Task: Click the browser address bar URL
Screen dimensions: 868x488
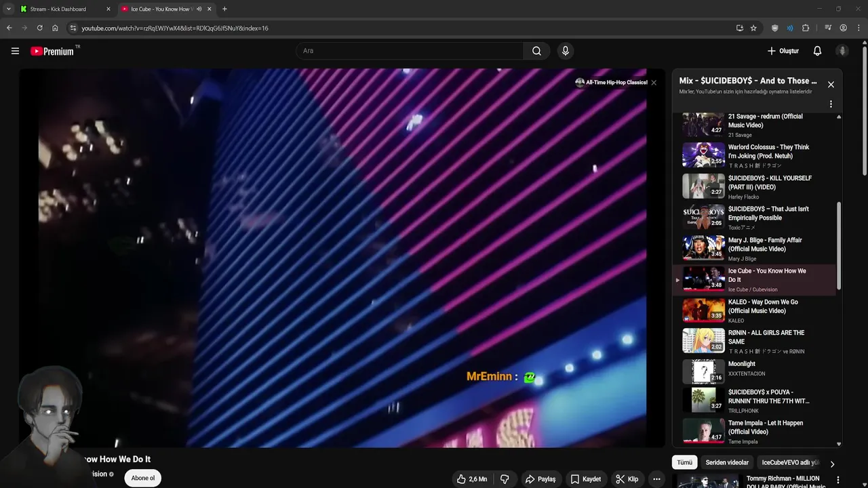Action: click(x=175, y=28)
